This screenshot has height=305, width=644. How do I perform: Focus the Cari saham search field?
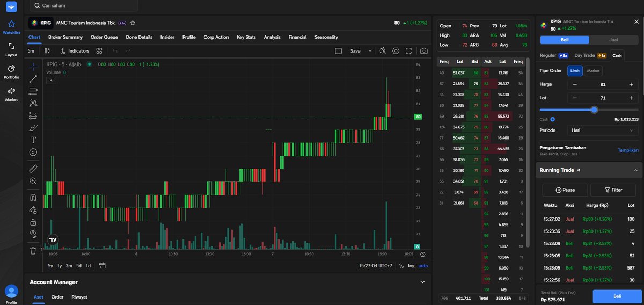coord(84,5)
